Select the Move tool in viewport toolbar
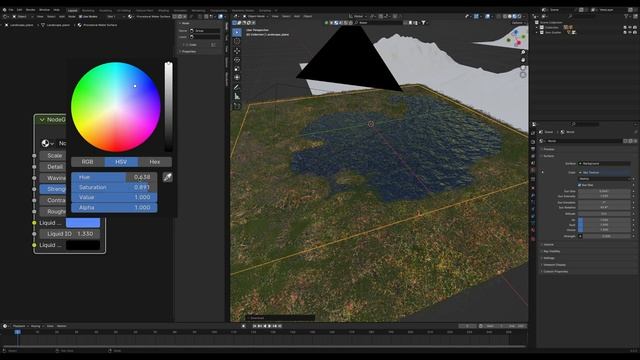This screenshot has height=360, width=640. click(x=237, y=51)
